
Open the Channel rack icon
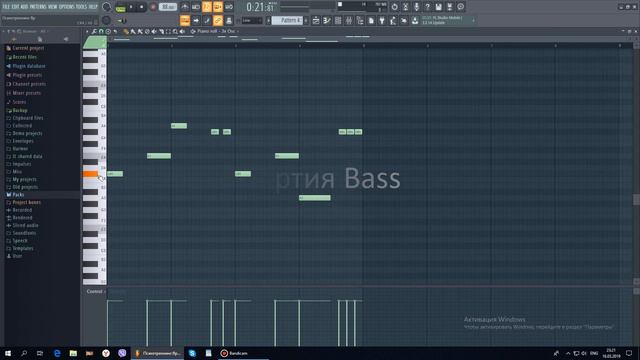[x=338, y=20]
